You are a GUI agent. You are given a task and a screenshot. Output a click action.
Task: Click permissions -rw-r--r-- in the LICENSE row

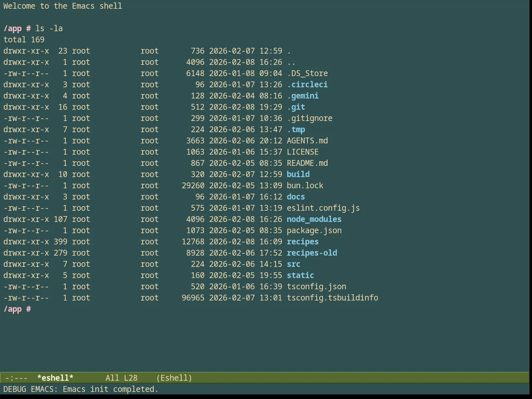click(26, 152)
